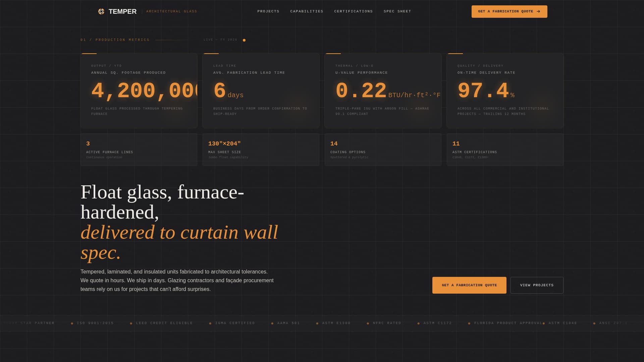Open the PROJECTS navigation menu item
644x362 pixels.
tap(268, 11)
